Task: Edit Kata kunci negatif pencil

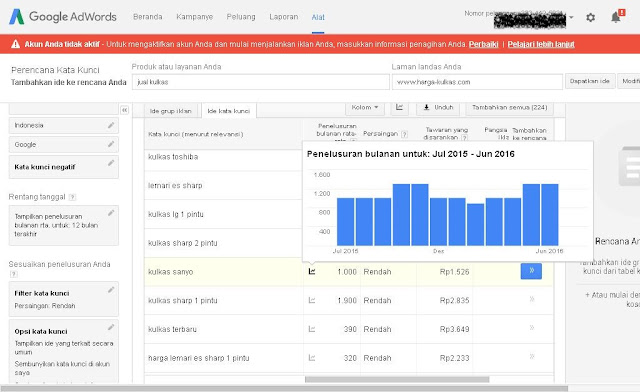Action: coord(111,163)
